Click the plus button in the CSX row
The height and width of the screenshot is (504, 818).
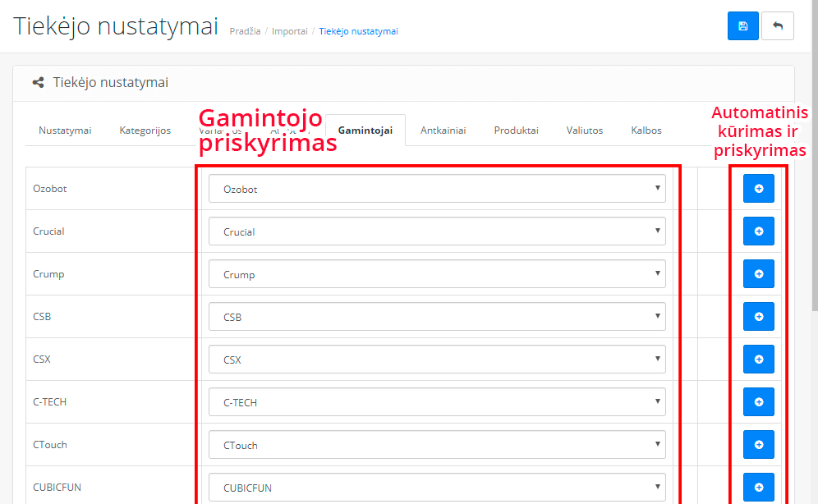point(759,360)
